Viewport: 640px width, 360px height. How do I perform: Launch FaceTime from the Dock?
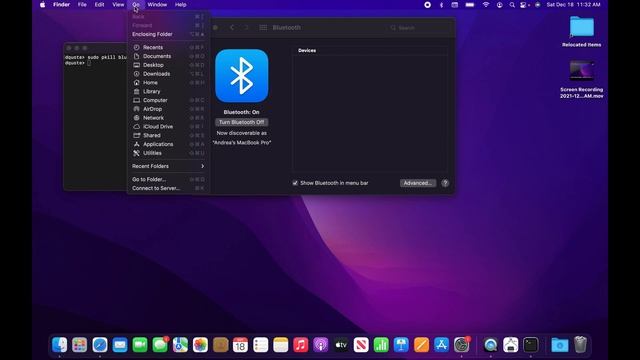click(140, 345)
